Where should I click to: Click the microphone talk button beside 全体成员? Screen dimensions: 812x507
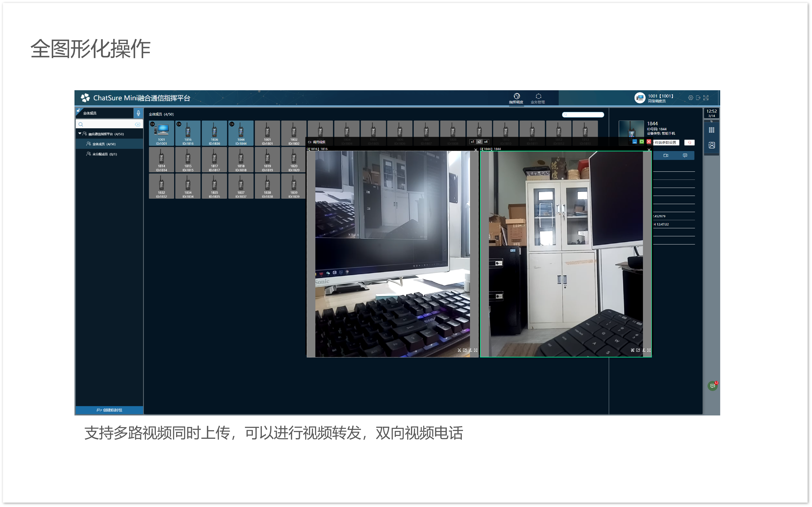point(138,113)
